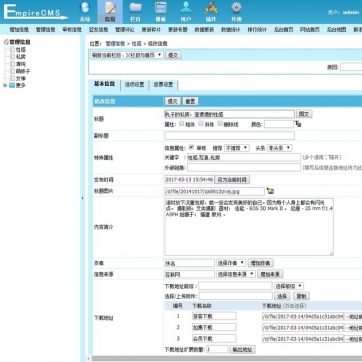Click inside the 内容简介 textarea
The image size is (362, 362).
tap(249, 227)
